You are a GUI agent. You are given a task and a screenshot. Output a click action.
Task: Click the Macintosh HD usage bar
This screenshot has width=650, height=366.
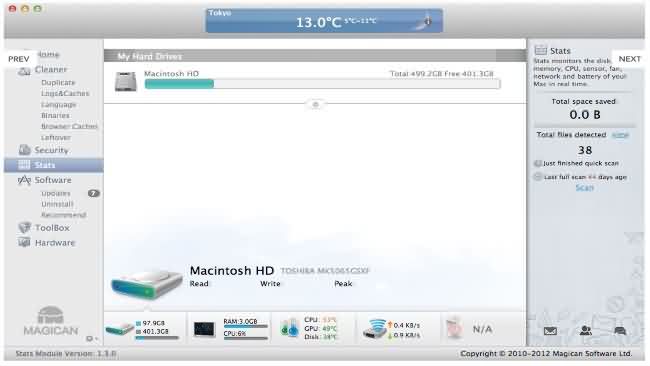(323, 84)
